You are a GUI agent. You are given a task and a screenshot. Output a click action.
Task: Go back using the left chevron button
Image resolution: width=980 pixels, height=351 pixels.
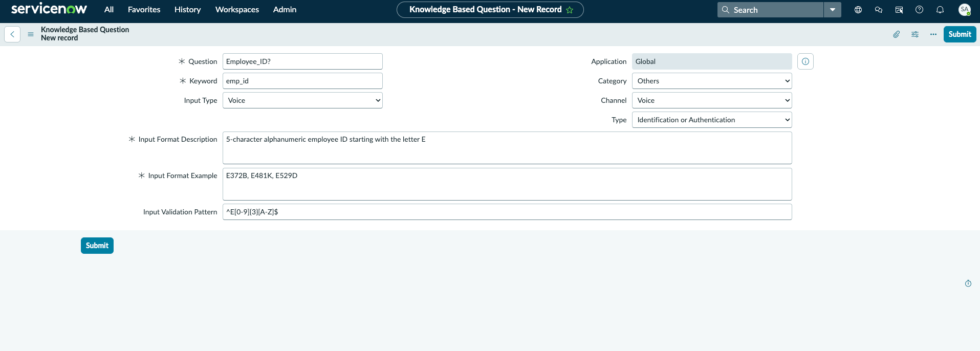pos(12,34)
